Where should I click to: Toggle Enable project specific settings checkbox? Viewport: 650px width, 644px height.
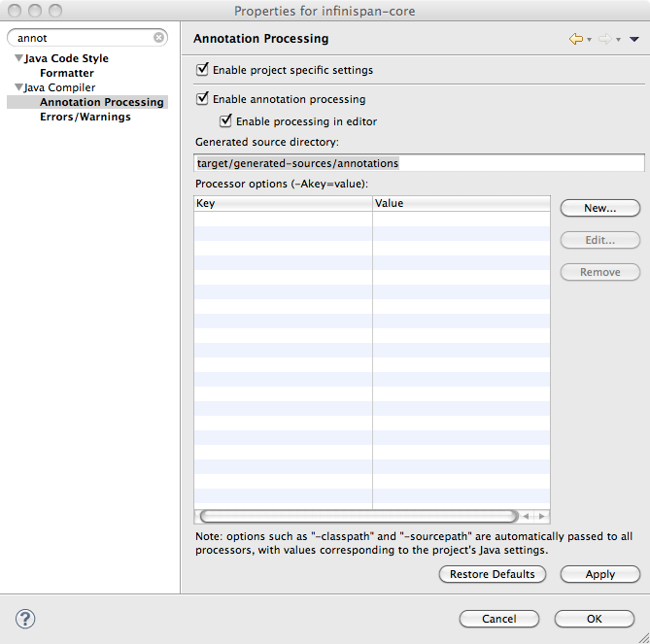coord(202,70)
